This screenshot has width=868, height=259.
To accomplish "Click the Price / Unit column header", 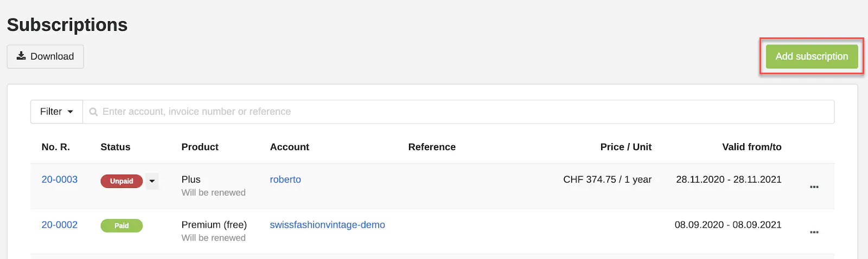I will point(626,147).
